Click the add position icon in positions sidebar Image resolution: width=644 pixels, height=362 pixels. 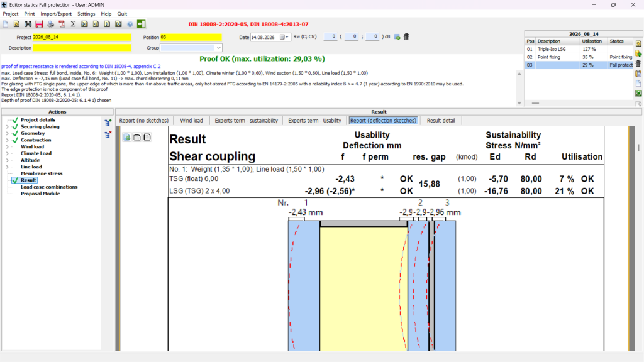coord(638,53)
